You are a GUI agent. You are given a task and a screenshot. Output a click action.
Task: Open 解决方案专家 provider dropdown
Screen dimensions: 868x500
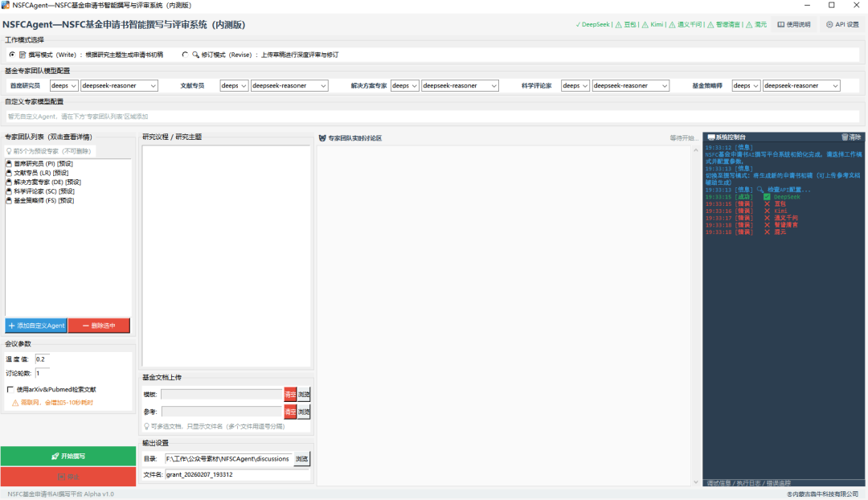pyautogui.click(x=404, y=86)
